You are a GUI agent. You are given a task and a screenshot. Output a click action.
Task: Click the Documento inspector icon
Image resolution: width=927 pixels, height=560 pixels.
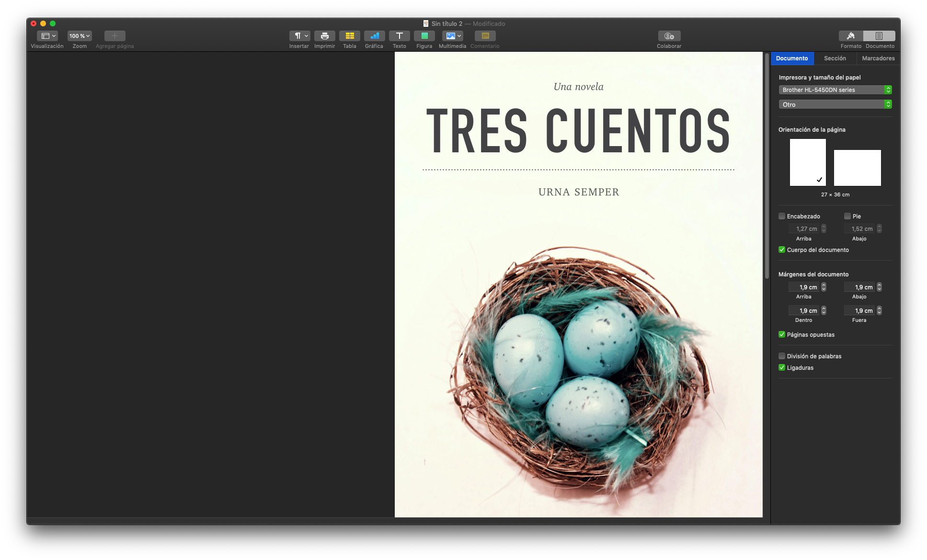(879, 36)
